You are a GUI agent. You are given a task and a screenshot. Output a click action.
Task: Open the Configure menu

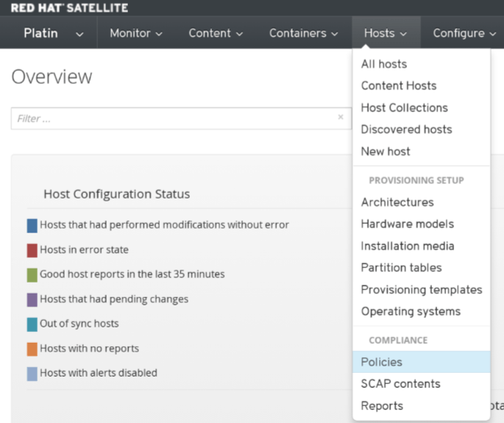tap(464, 33)
